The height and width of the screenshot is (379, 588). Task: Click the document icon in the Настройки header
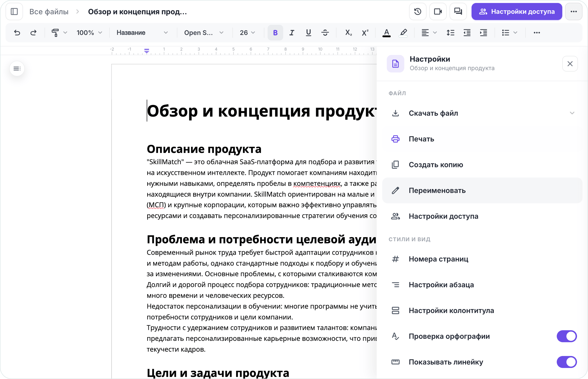click(x=395, y=64)
